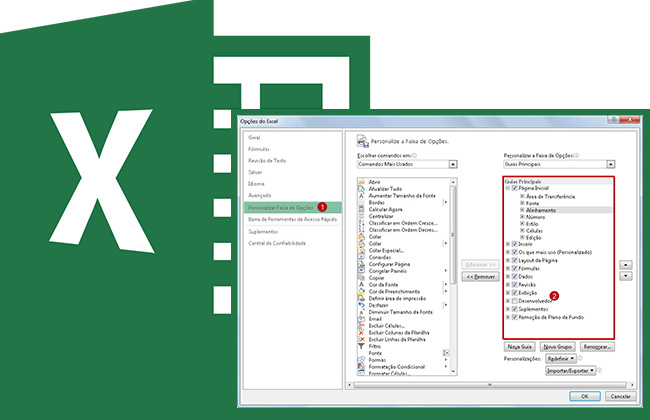The image size is (650, 420).
Task: Click the Calcular Agora calculator icon
Action: (361, 209)
